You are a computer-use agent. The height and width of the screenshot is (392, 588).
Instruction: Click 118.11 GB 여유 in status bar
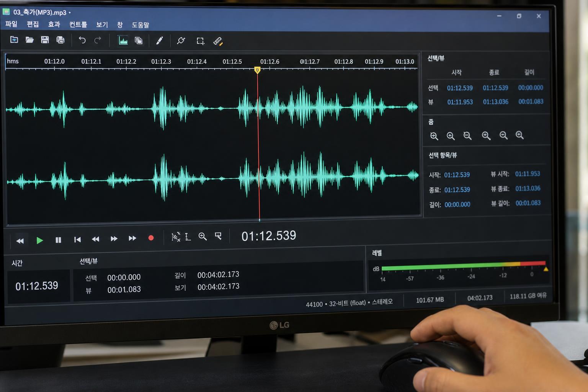pyautogui.click(x=528, y=296)
